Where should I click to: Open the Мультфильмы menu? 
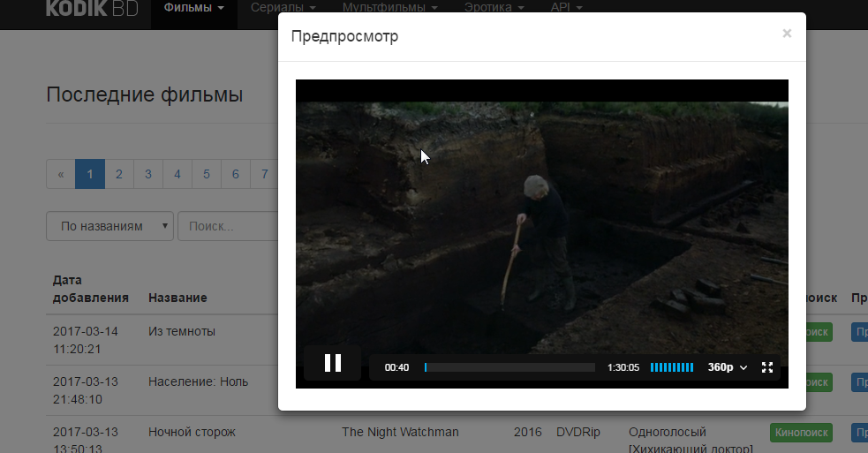(389, 8)
